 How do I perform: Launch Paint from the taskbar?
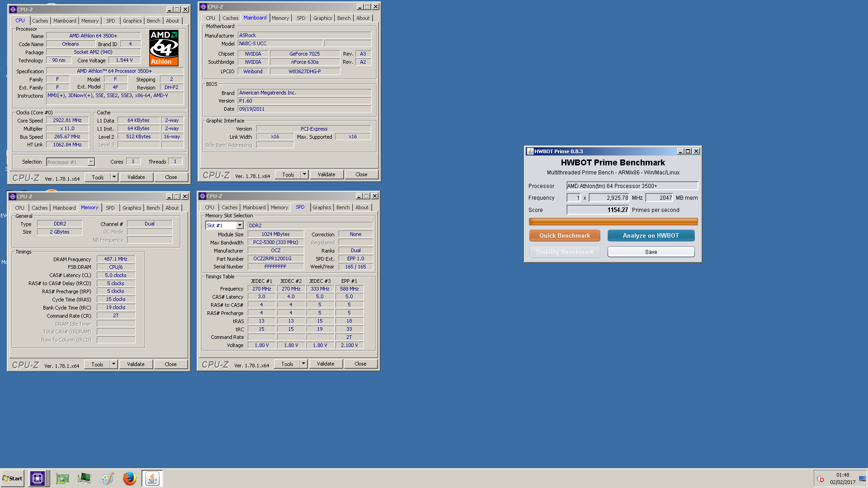coord(107,479)
